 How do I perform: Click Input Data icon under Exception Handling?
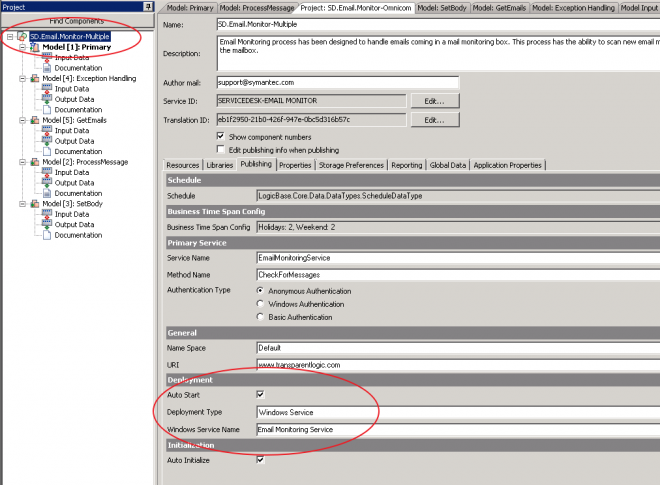tap(47, 89)
